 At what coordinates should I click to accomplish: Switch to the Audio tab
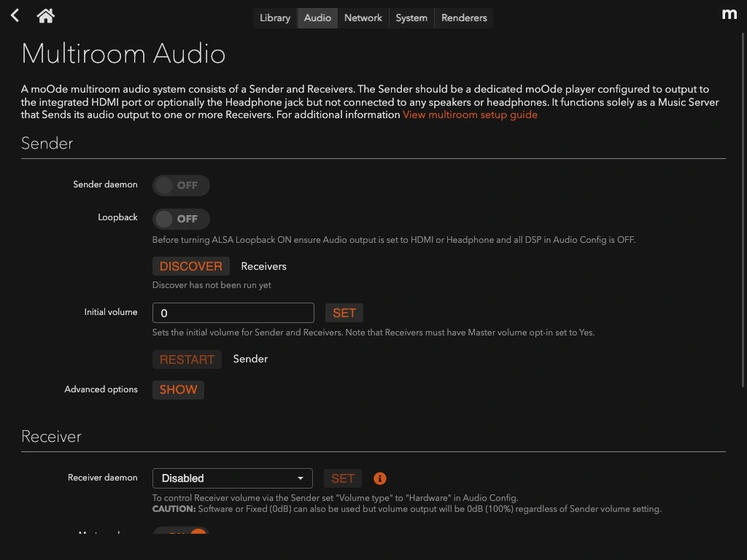click(317, 18)
